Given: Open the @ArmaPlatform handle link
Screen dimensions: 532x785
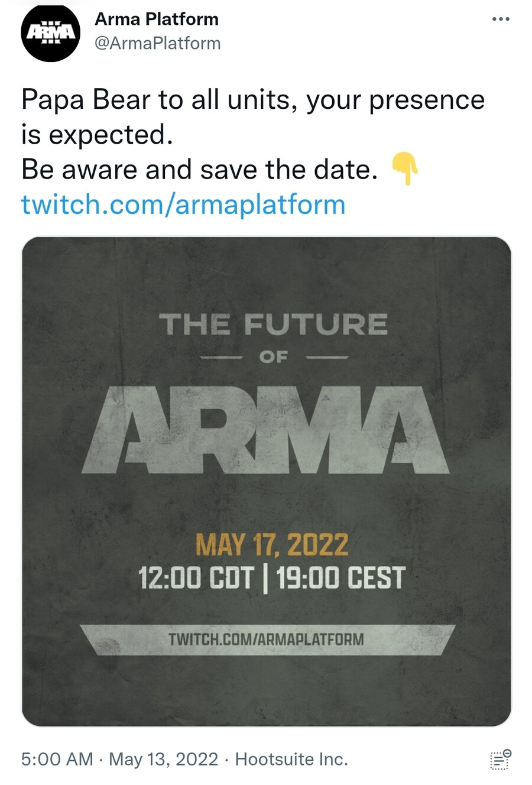Looking at the screenshot, I should tap(157, 43).
